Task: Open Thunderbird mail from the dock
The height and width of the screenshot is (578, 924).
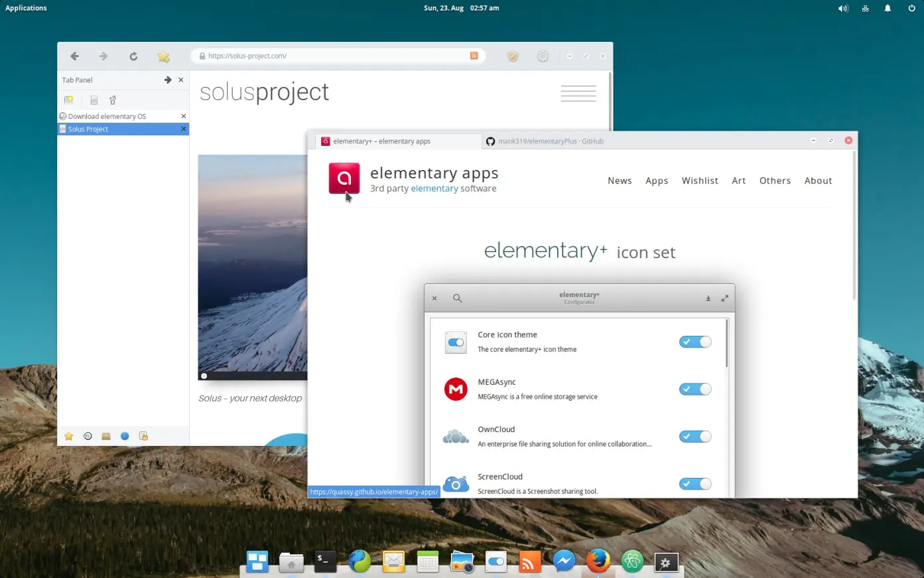Action: [x=393, y=561]
